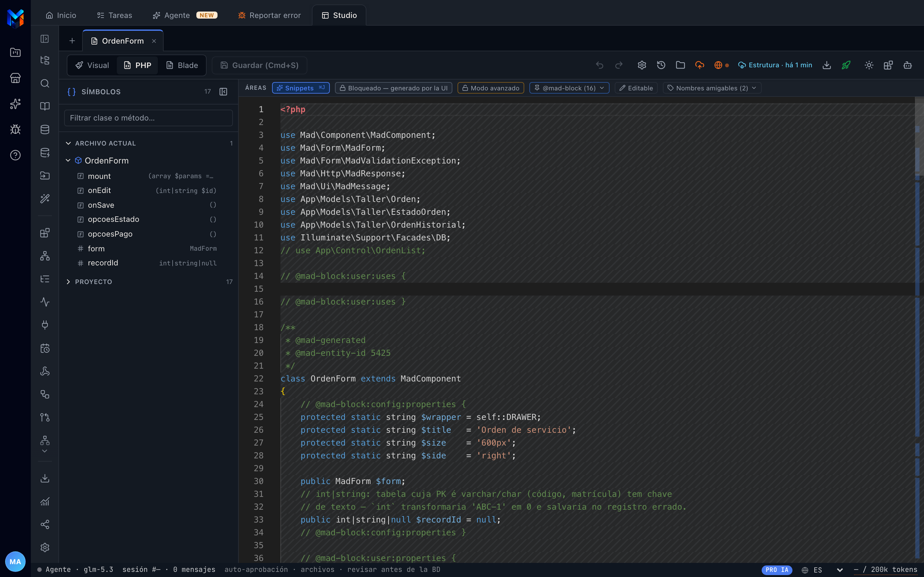The width and height of the screenshot is (924, 577).
Task: Click the undo arrow in editor toolbar
Action: tap(599, 65)
